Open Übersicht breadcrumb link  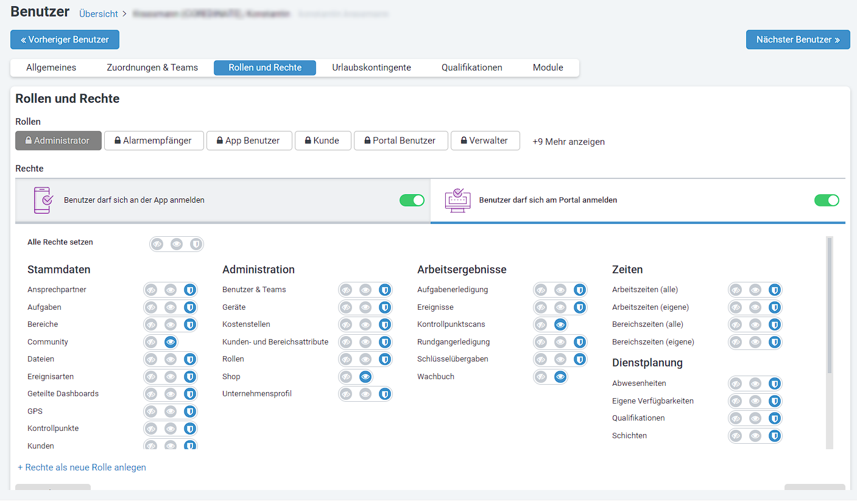pyautogui.click(x=99, y=13)
